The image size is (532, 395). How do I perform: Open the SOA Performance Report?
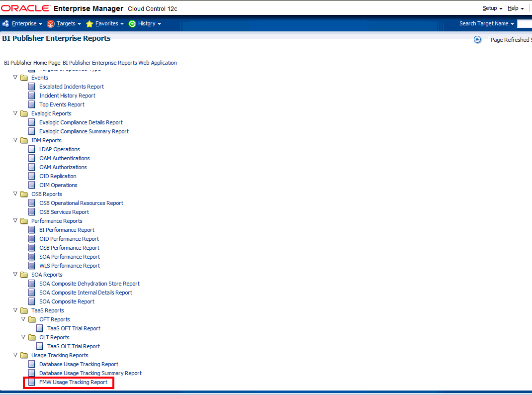click(70, 257)
